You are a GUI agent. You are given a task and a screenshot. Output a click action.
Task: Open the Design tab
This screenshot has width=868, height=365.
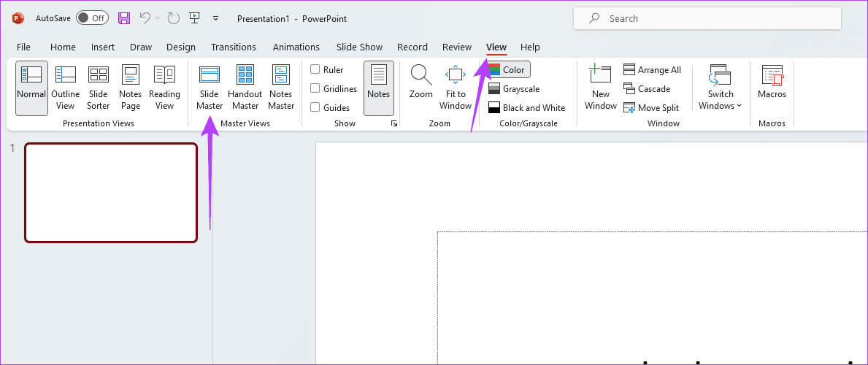tap(181, 47)
